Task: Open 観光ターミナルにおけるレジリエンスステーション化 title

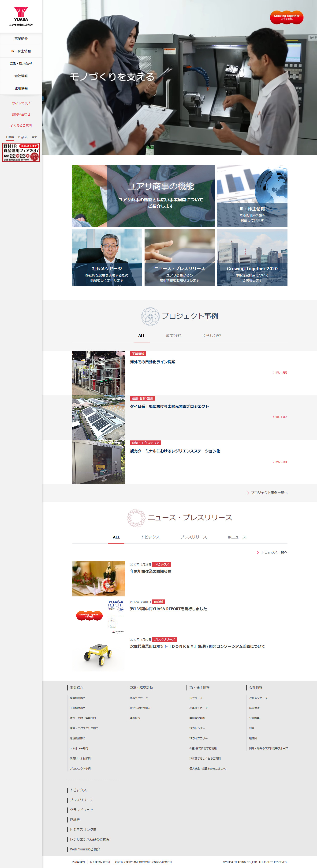Action: [x=175, y=451]
